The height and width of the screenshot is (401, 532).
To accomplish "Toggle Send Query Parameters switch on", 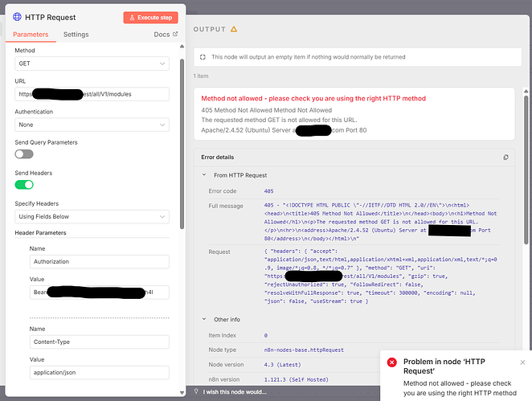I will (24, 153).
